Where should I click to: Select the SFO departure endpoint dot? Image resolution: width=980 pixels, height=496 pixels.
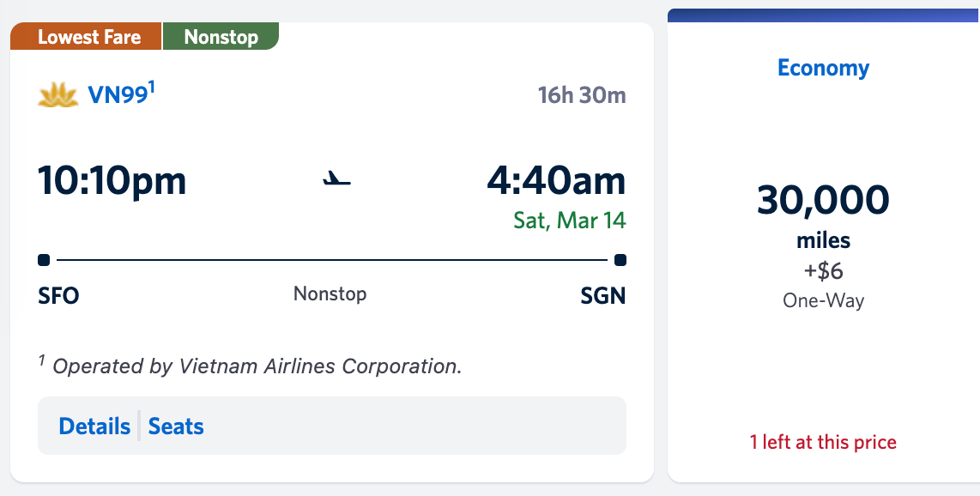pyautogui.click(x=45, y=259)
